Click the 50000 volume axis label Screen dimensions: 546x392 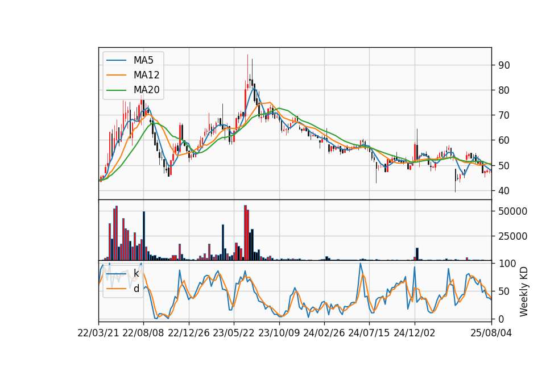tap(512, 211)
